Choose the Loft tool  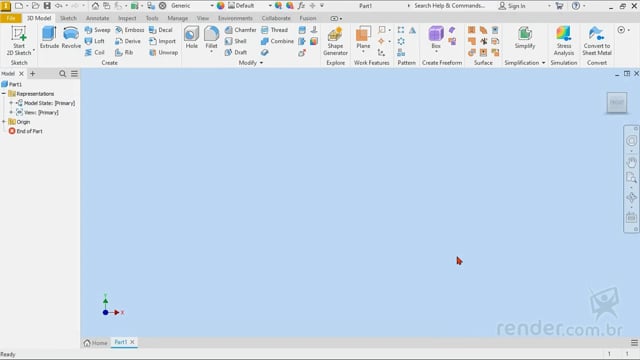(x=95, y=41)
